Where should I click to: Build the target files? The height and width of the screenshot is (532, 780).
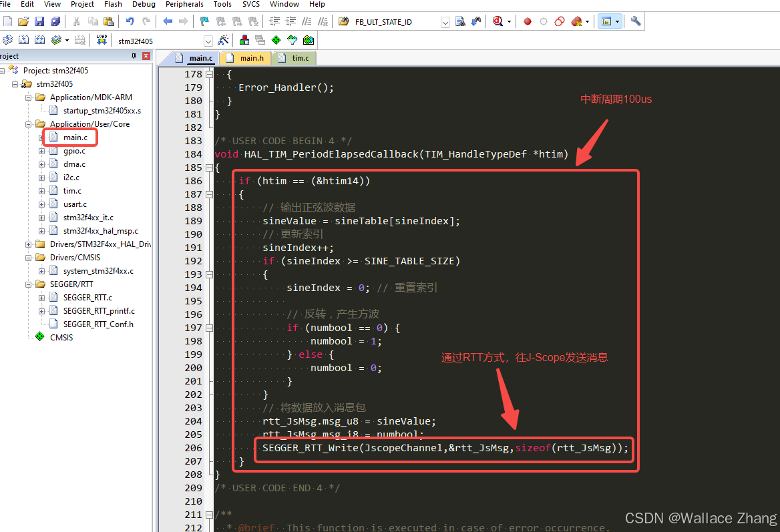[x=23, y=40]
